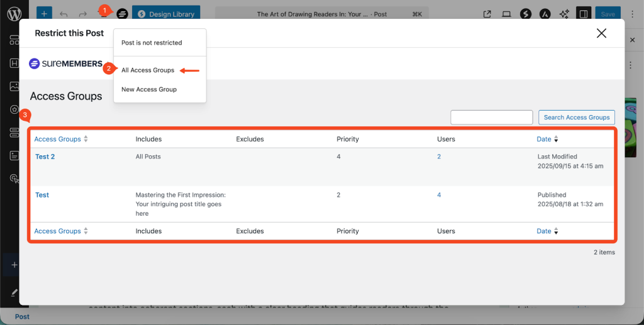Image resolution: width=644 pixels, height=325 pixels.
Task: Click the undo arrow in toolbar
Action: [64, 14]
